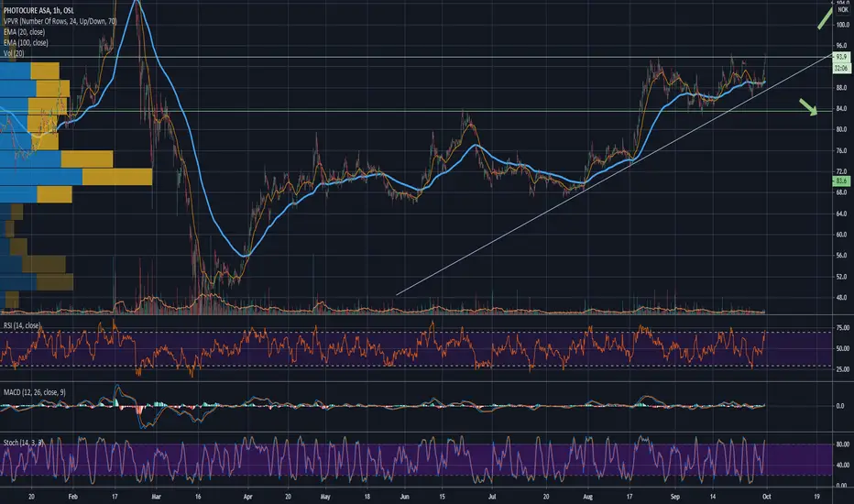This screenshot has height=504, width=854.
Task: Select the green upward arrow drawing
Action: click(825, 18)
